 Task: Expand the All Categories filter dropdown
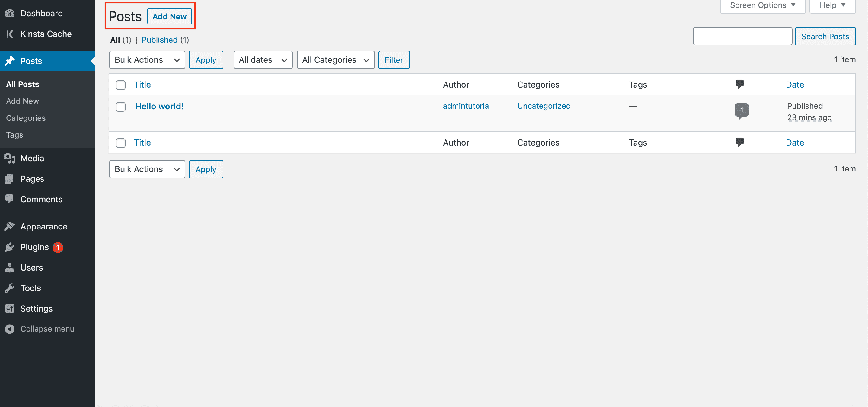pyautogui.click(x=336, y=60)
